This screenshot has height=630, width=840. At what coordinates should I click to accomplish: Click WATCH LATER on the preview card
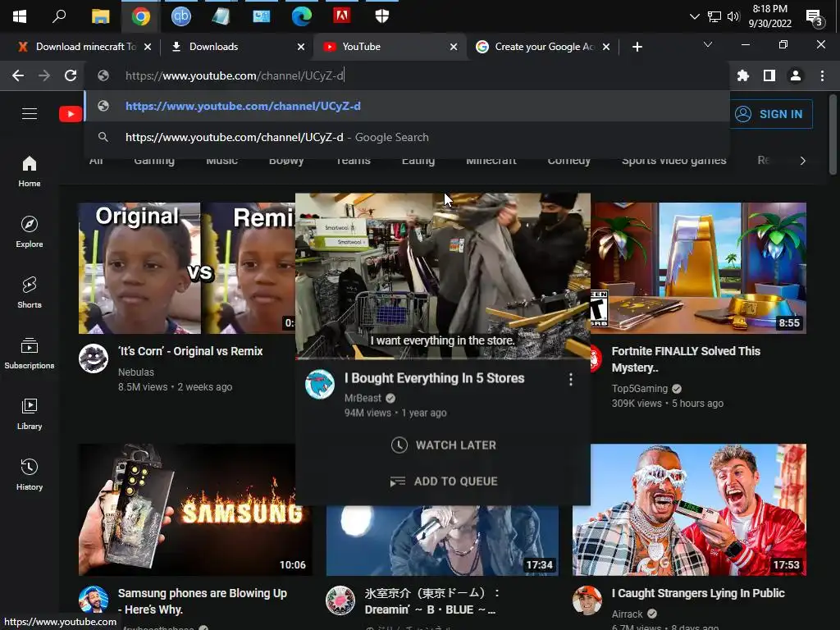(x=443, y=445)
